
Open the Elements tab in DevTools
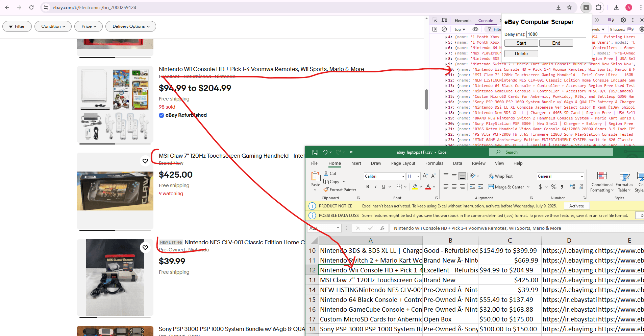[463, 21]
